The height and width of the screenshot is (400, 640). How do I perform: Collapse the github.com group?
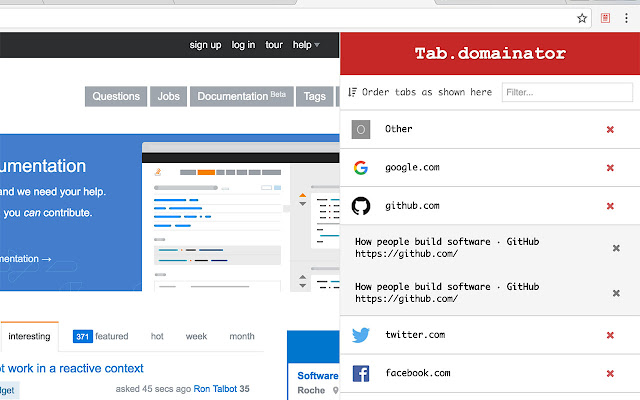click(x=490, y=206)
